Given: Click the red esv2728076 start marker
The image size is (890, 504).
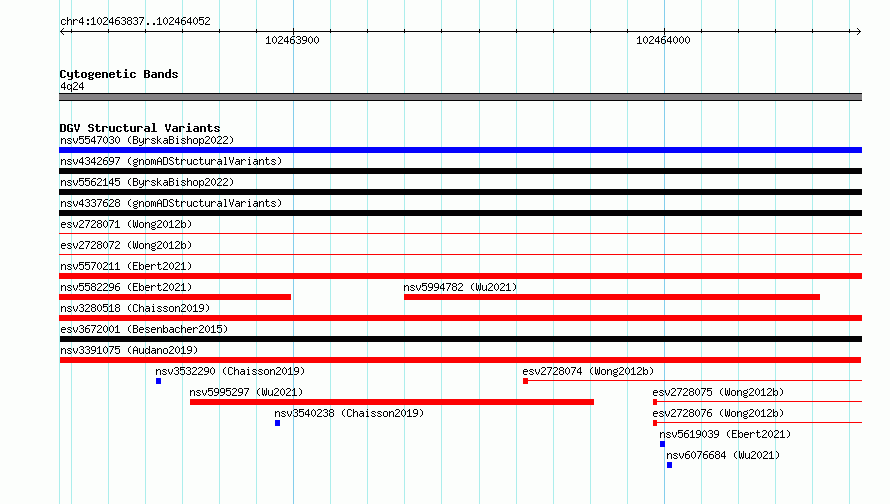Looking at the screenshot, I should coord(655,423).
